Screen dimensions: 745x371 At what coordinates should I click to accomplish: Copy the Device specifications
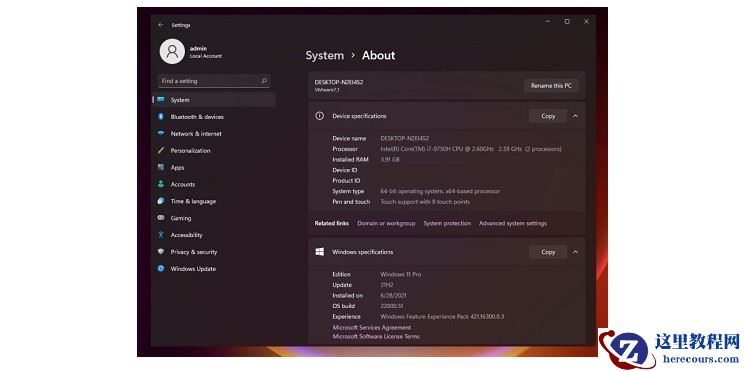(x=548, y=116)
